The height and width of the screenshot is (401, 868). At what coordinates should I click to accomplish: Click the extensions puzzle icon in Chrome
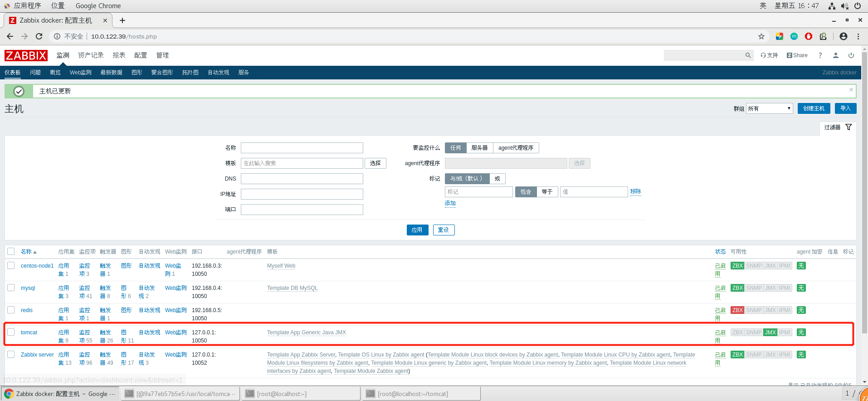(823, 36)
